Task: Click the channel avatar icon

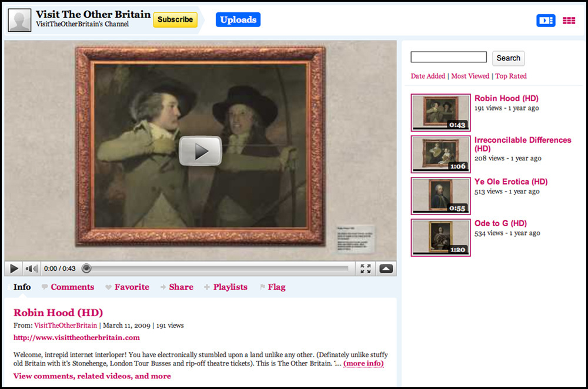Action: 19,20
